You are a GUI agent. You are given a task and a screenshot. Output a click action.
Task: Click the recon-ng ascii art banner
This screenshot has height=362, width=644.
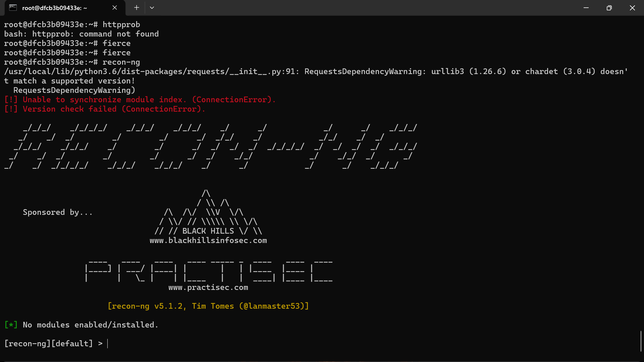pyautogui.click(x=208, y=146)
